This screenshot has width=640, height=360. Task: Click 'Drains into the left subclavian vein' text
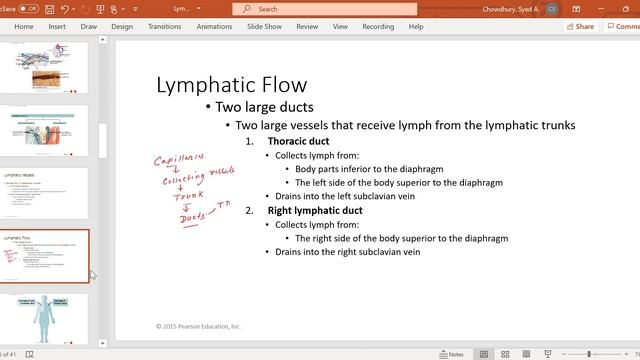(345, 196)
